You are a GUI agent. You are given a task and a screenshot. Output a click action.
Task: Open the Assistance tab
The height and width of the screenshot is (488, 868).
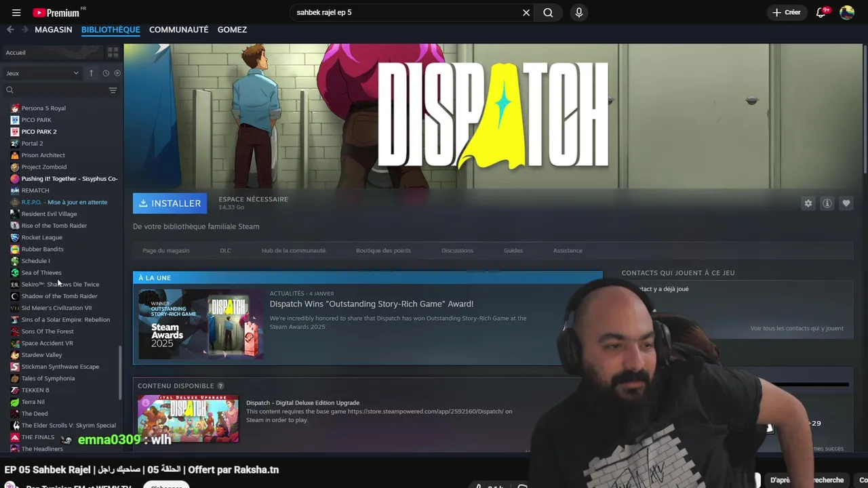[x=568, y=251]
